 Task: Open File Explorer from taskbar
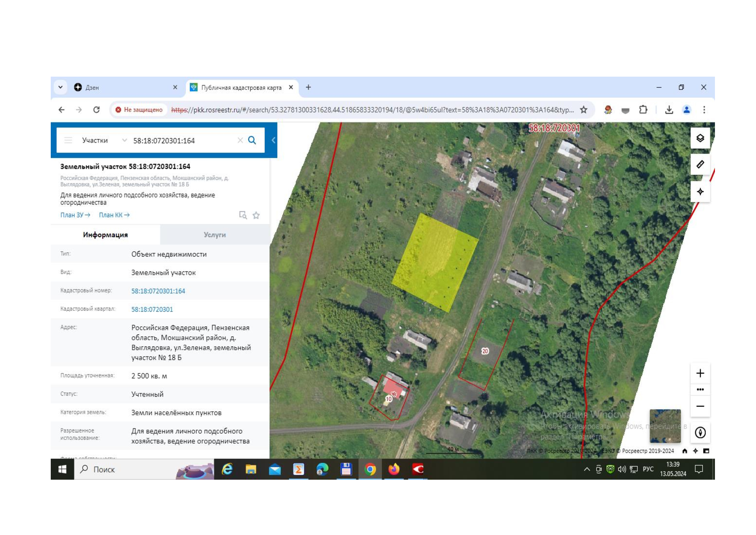tap(250, 469)
